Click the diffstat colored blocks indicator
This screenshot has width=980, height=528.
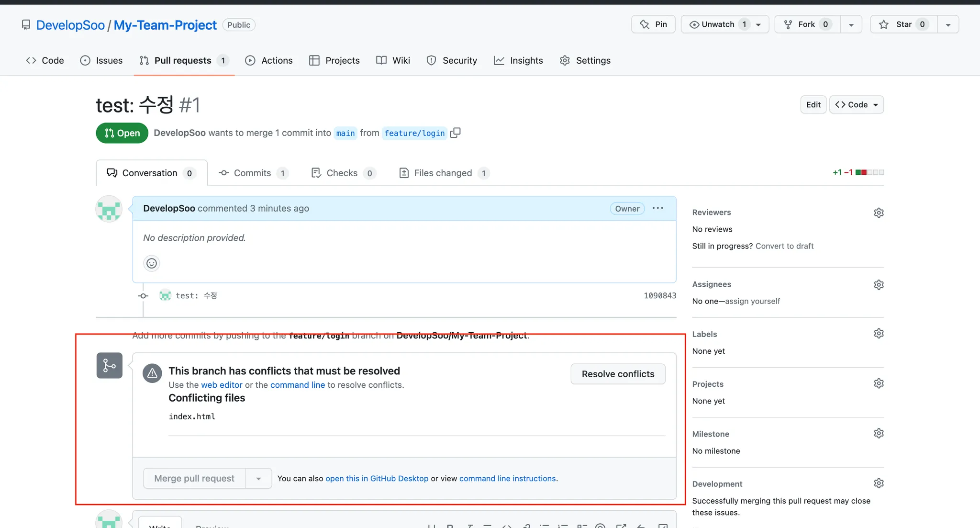click(x=869, y=172)
